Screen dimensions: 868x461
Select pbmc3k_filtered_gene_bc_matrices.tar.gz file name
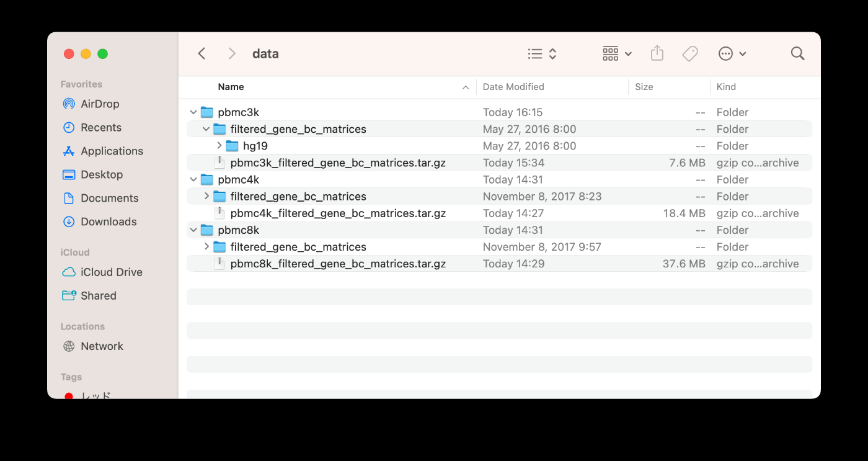(338, 163)
